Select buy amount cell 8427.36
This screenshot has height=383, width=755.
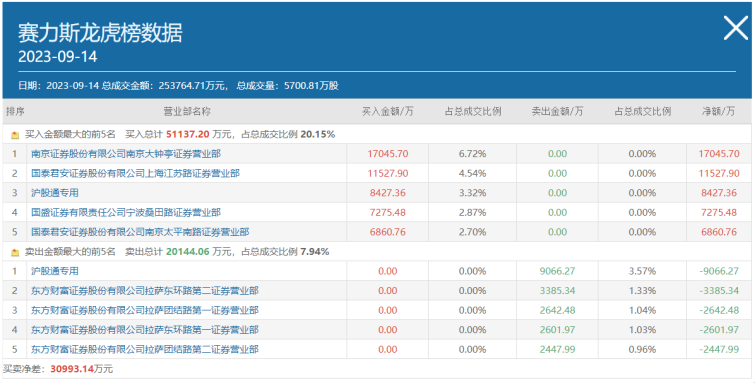tap(388, 193)
